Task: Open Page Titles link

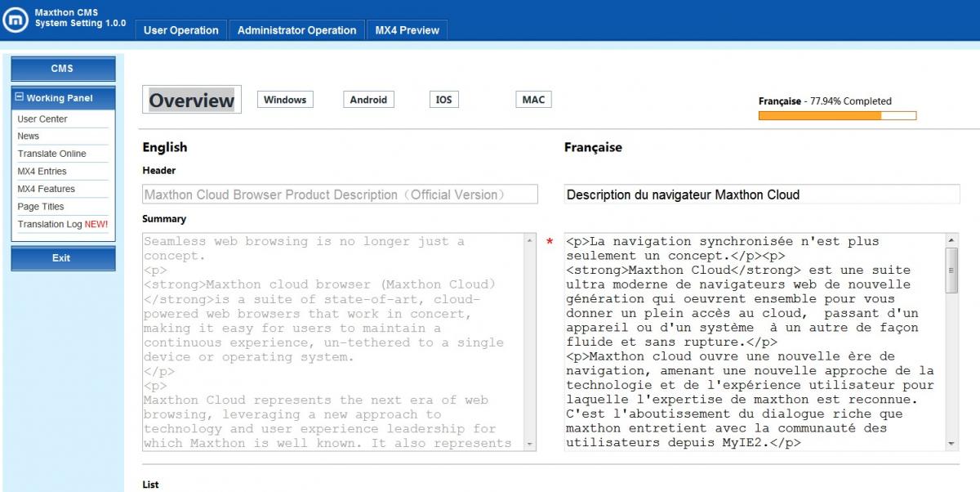Action: (41, 207)
